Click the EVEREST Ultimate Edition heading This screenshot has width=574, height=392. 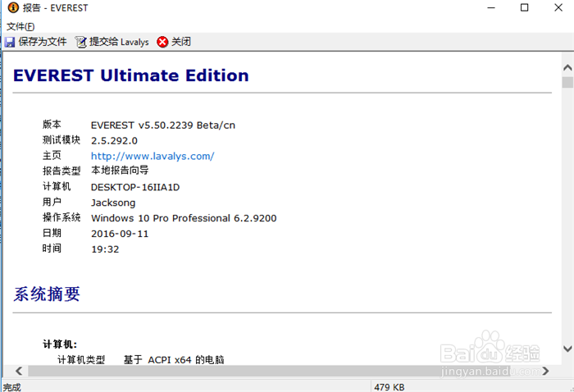point(131,75)
